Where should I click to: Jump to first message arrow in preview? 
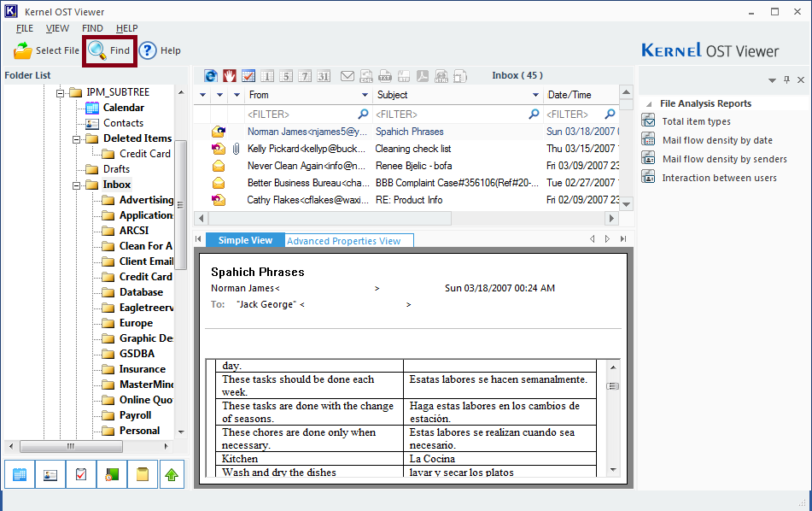(x=198, y=239)
